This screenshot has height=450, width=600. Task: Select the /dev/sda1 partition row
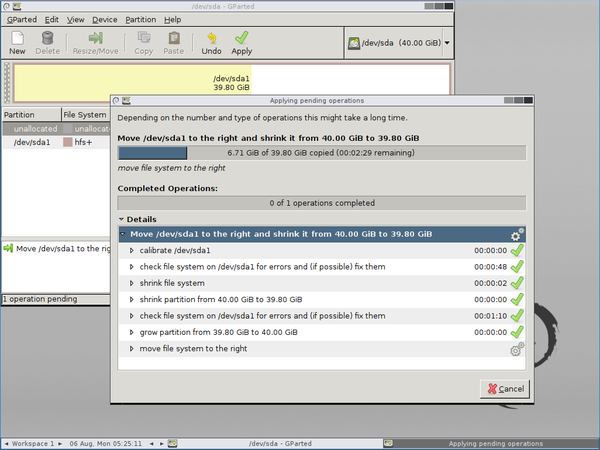click(56, 142)
